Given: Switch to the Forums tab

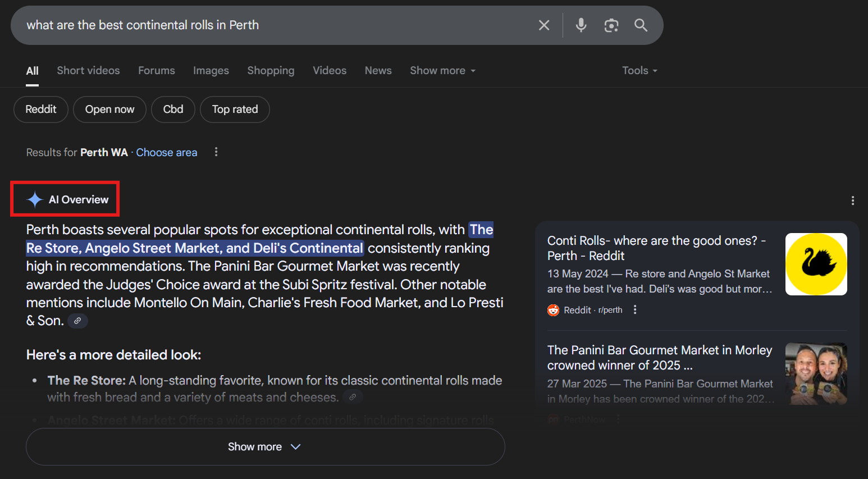Looking at the screenshot, I should tap(156, 71).
